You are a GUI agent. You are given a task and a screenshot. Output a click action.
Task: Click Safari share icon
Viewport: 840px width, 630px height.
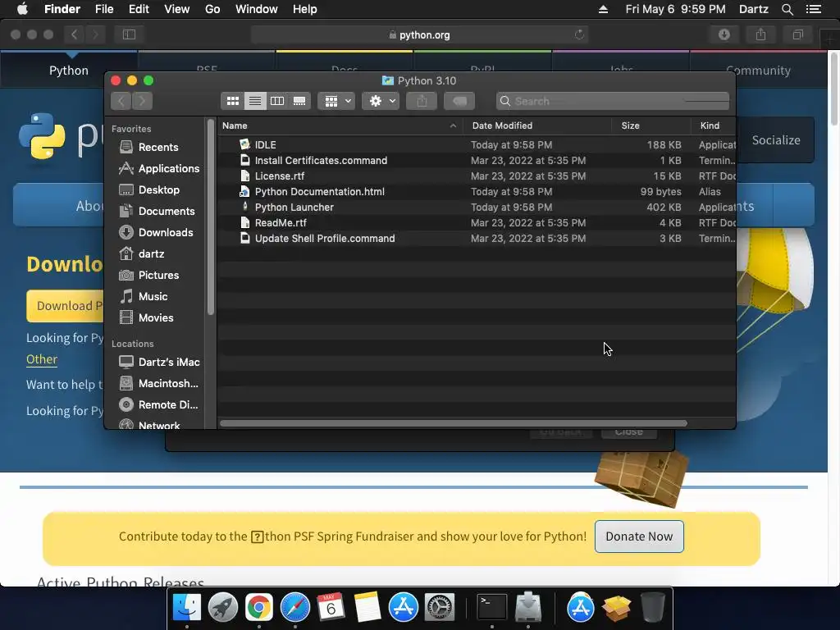coord(760,34)
